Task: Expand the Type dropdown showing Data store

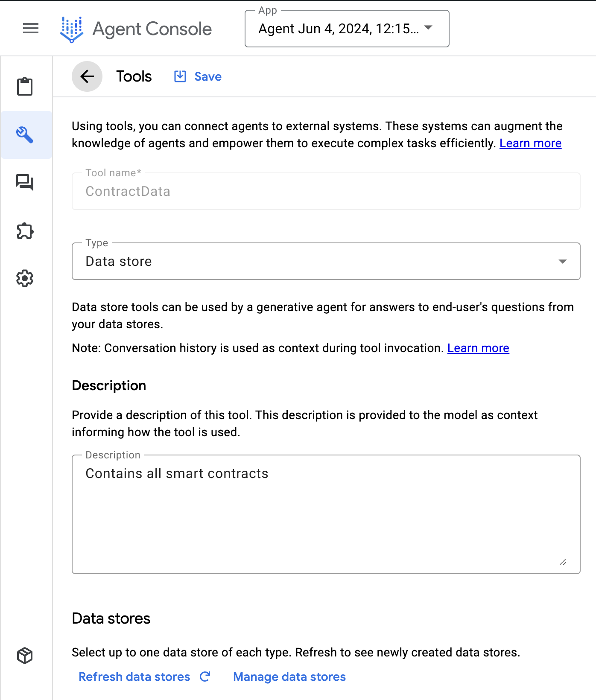Action: (316, 261)
